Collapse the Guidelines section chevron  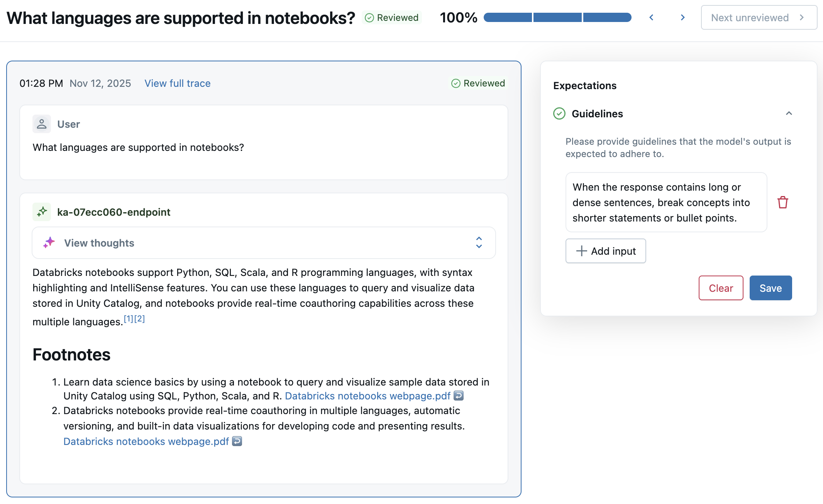789,113
